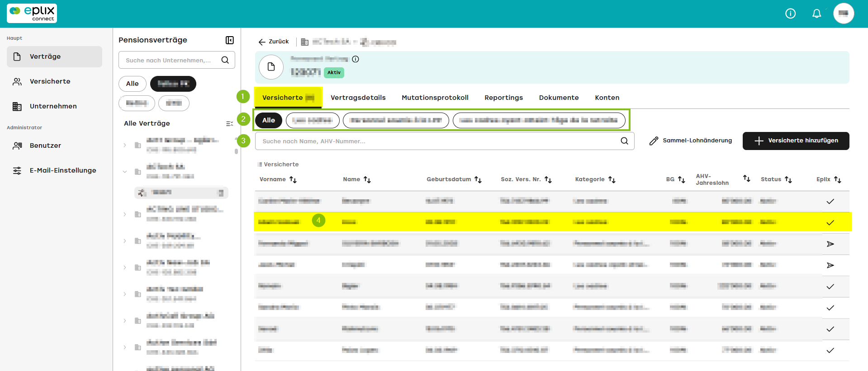The width and height of the screenshot is (868, 371).
Task: Select the Alle category chip above table
Action: point(269,120)
